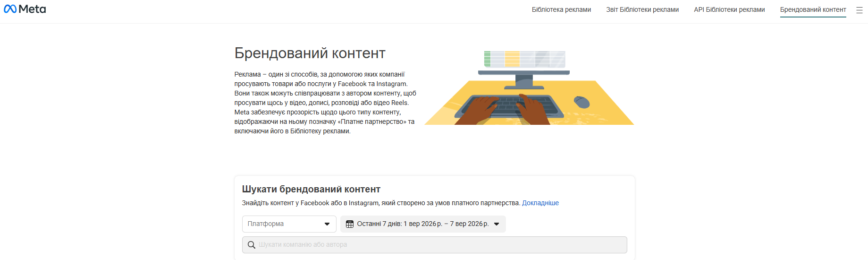Click the date range dropdown arrow
868x260 pixels.
tap(497, 224)
